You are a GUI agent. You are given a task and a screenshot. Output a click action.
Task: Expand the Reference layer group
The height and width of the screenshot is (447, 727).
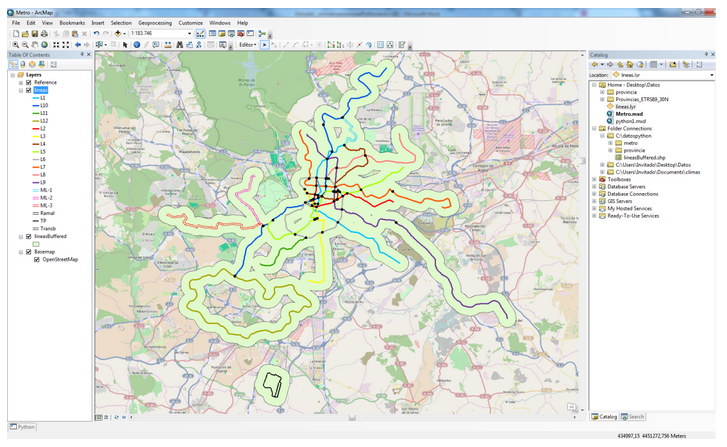[21, 83]
